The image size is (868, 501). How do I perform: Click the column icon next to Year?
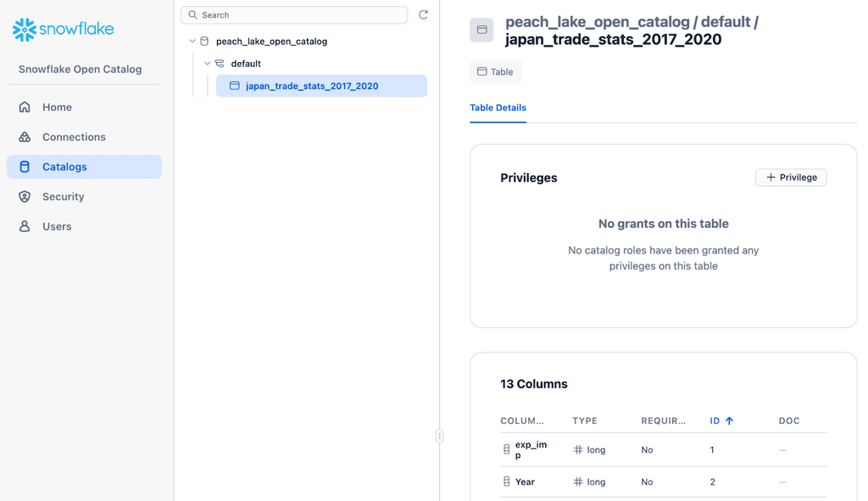[x=506, y=482]
